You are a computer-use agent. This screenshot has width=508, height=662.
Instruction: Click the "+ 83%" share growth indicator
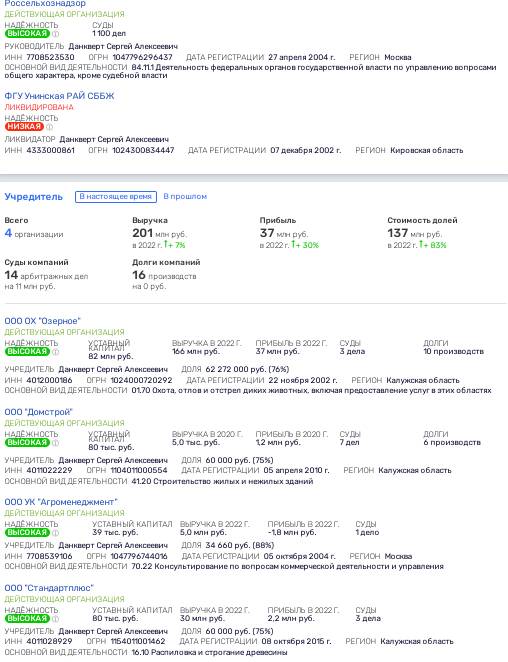point(432,245)
